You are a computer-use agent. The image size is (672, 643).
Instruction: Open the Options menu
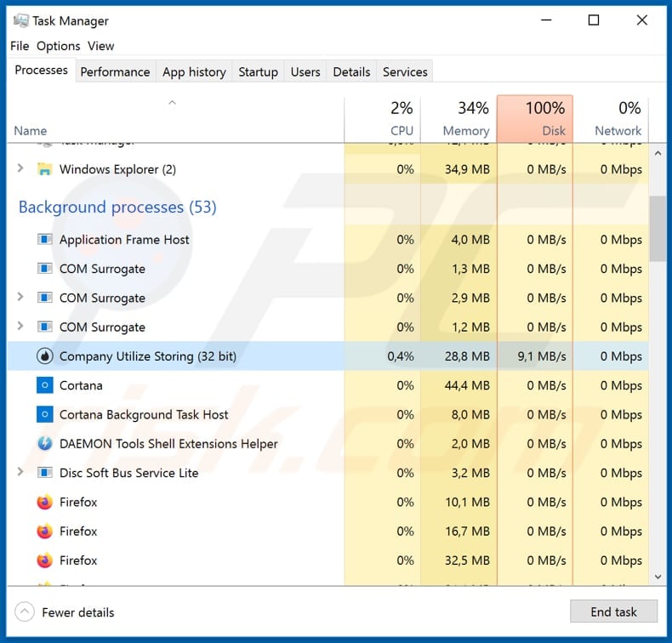[59, 46]
